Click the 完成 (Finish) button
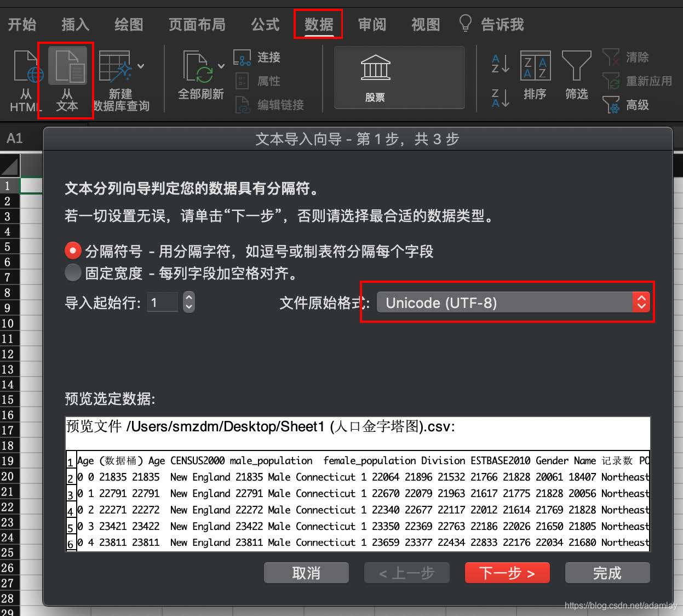The width and height of the screenshot is (683, 616). [607, 573]
